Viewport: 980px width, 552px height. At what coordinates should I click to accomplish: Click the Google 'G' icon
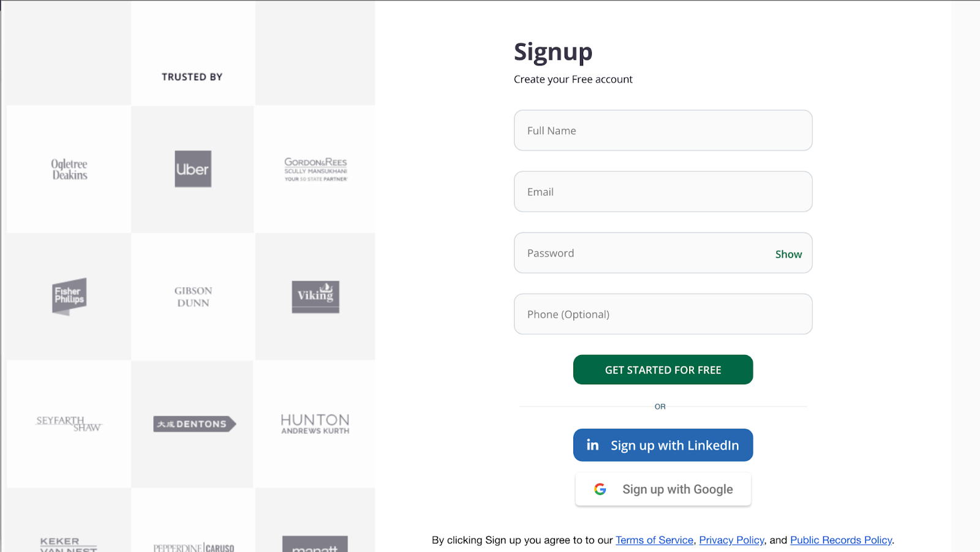click(600, 489)
